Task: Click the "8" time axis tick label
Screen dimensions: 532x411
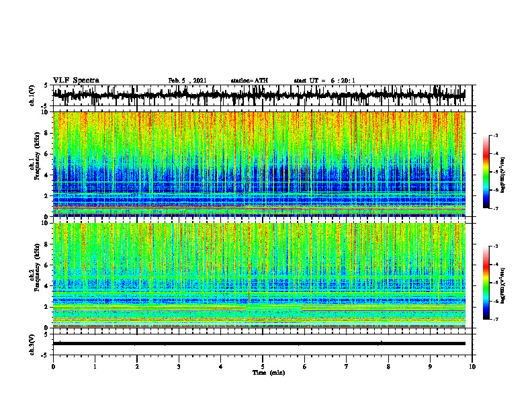Action: coord(388,367)
